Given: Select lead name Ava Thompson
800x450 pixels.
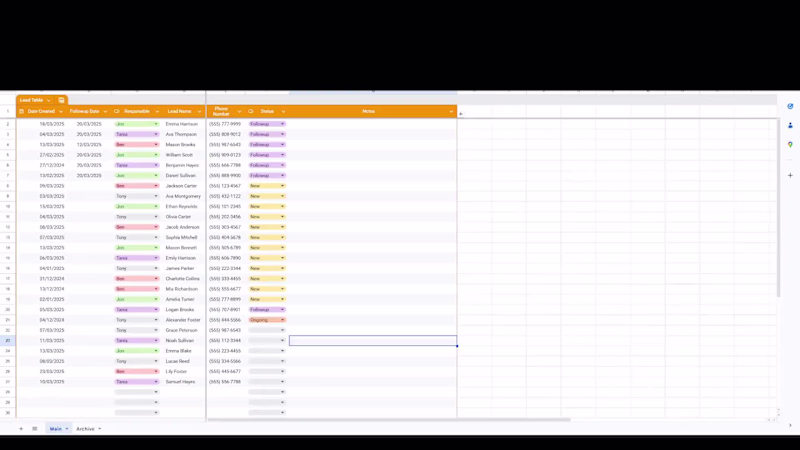Looking at the screenshot, I should click(181, 134).
